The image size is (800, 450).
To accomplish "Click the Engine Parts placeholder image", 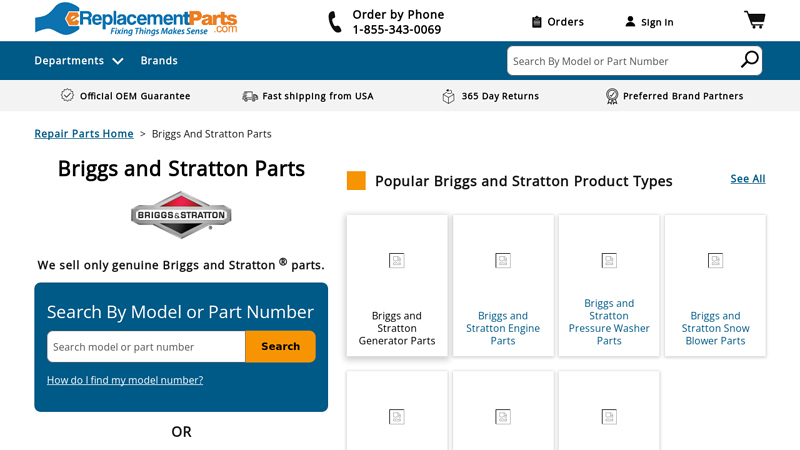I will pos(503,261).
